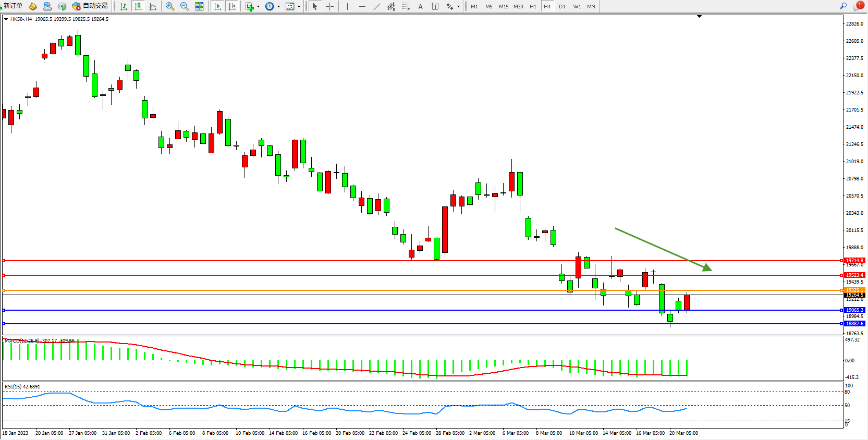Zoom in on the chart

point(170,7)
